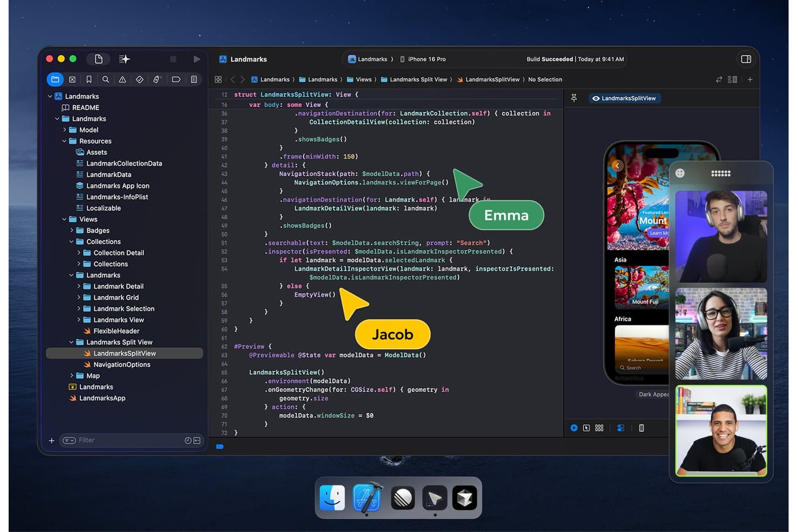Show the Issue navigator warning icon
This screenshot has width=798, height=532.
tap(122, 79)
